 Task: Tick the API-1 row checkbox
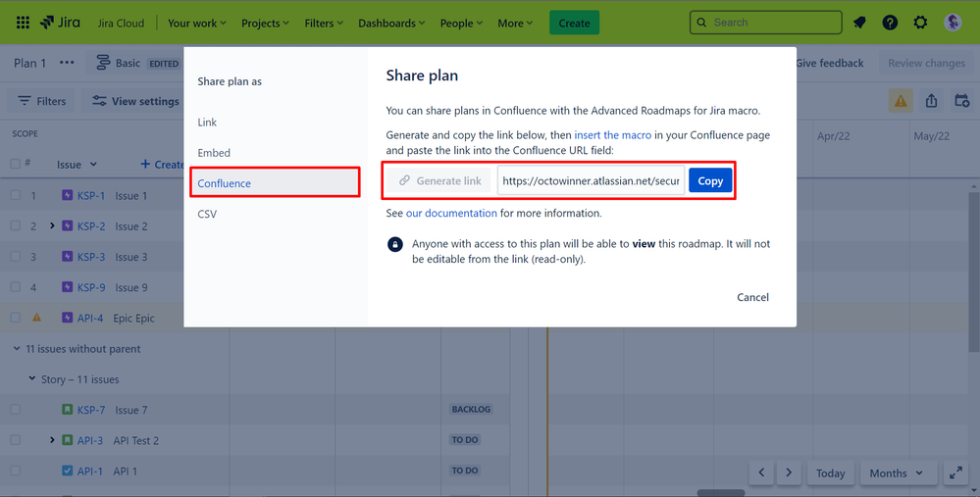pyautogui.click(x=15, y=471)
